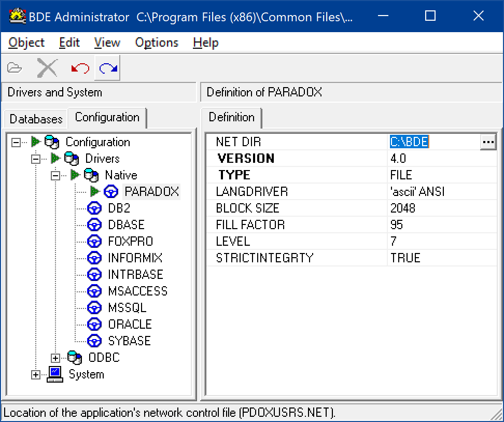This screenshot has height=422, width=504.
Task: Click the INFORMIX driver icon
Action: pos(94,258)
